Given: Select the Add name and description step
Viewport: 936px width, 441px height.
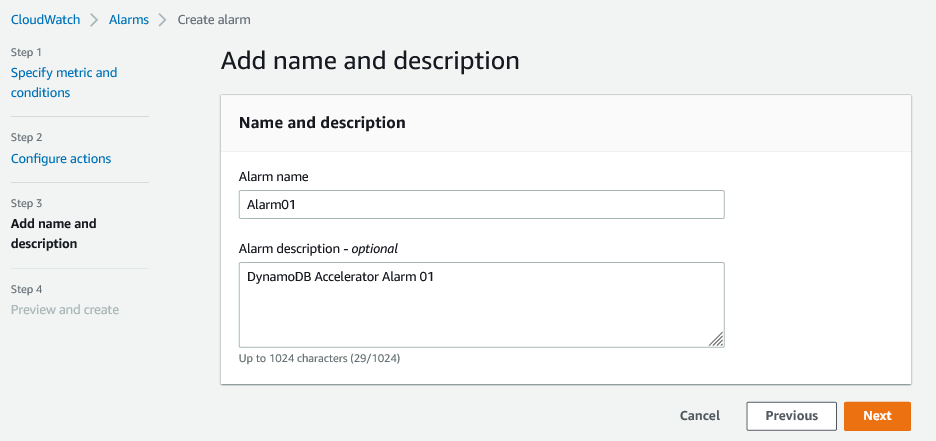Looking at the screenshot, I should point(54,233).
